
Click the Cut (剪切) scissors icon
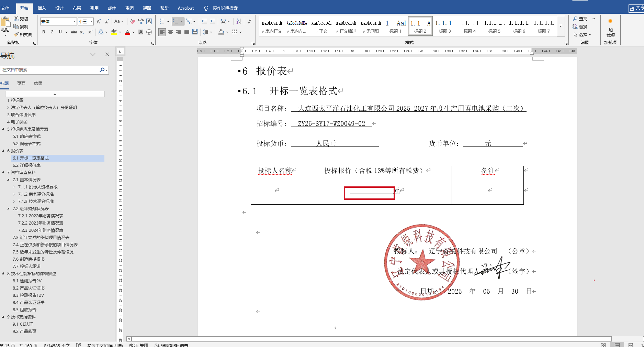click(16, 19)
